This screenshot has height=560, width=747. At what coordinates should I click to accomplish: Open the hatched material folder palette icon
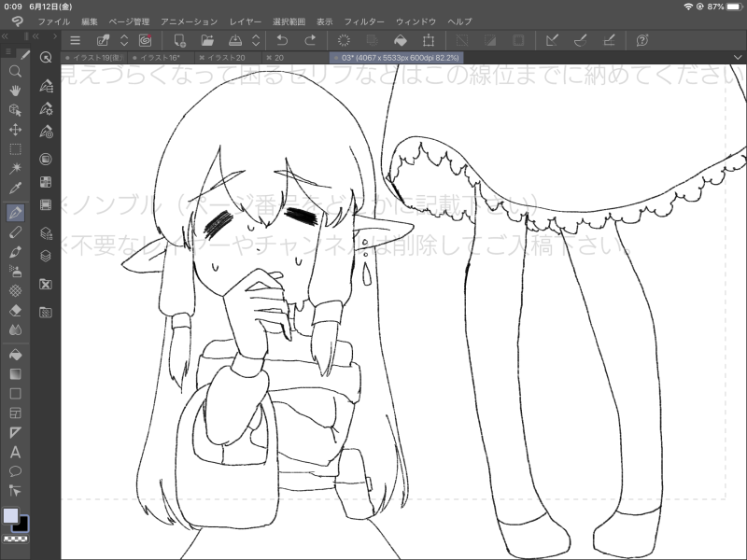[46, 313]
